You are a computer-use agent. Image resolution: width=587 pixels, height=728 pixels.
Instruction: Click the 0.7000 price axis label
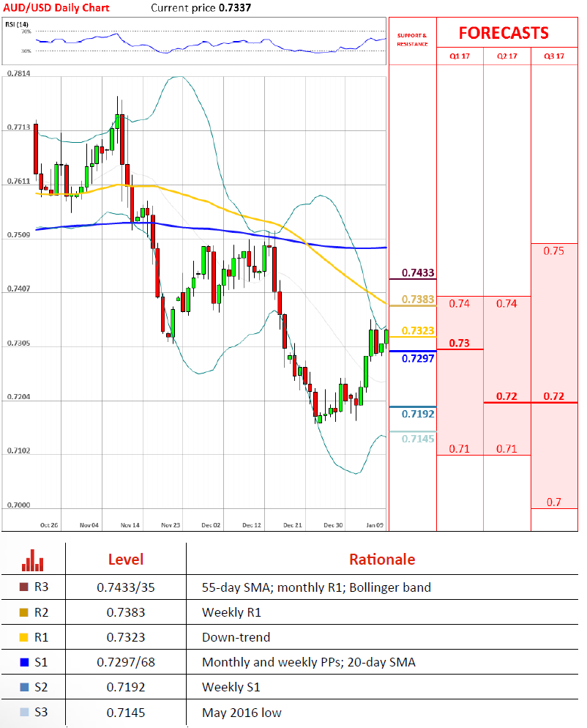click(18, 505)
